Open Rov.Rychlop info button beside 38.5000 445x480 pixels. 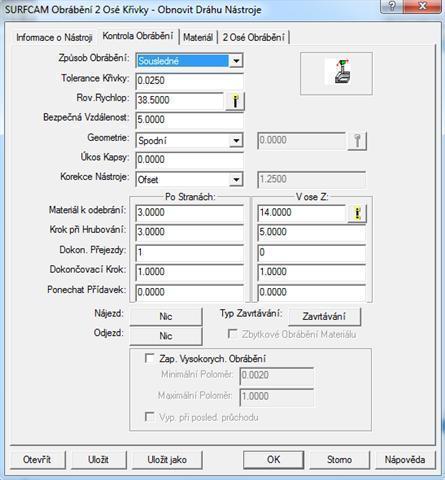pos(235,101)
